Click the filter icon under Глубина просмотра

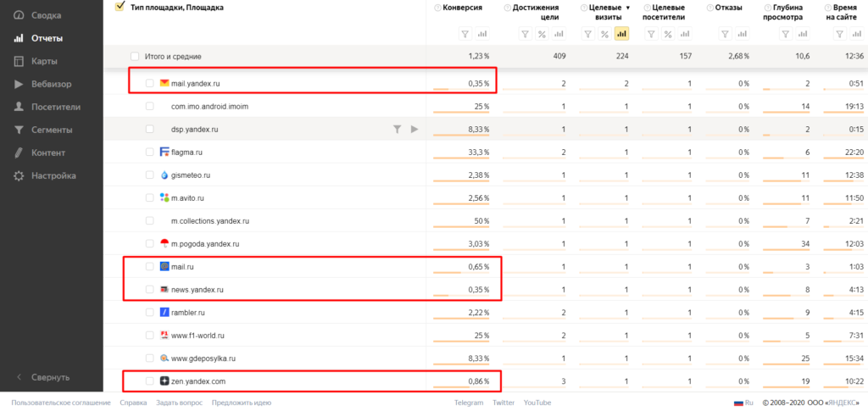click(x=786, y=34)
